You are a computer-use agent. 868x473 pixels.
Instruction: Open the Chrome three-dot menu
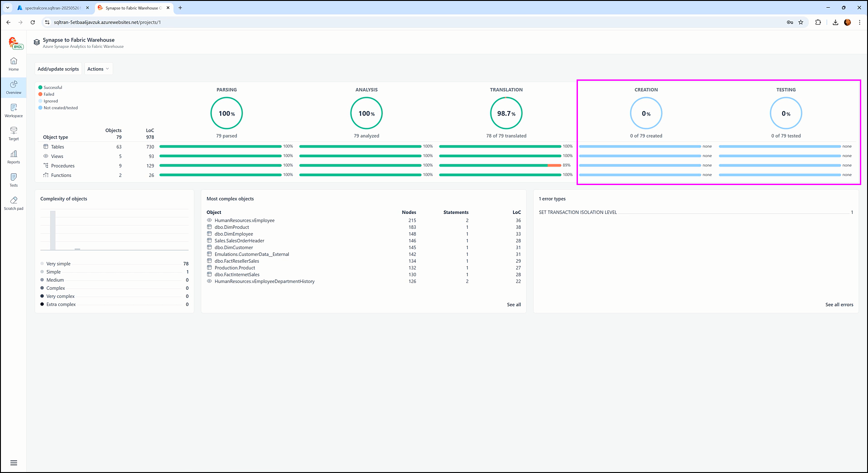(859, 22)
